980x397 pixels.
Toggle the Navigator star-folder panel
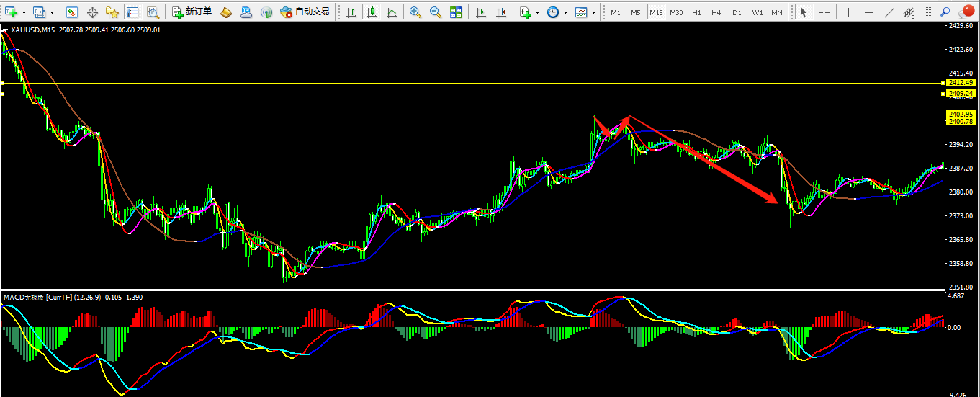pos(112,12)
